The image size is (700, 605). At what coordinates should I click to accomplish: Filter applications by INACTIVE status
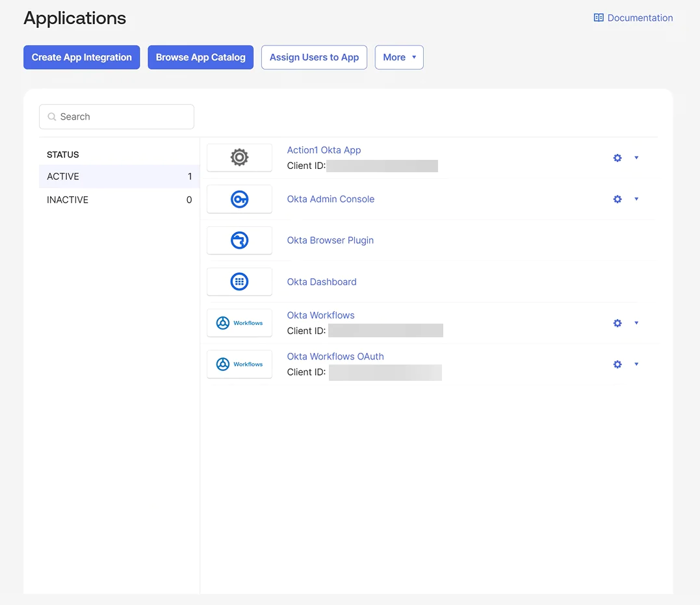click(67, 200)
